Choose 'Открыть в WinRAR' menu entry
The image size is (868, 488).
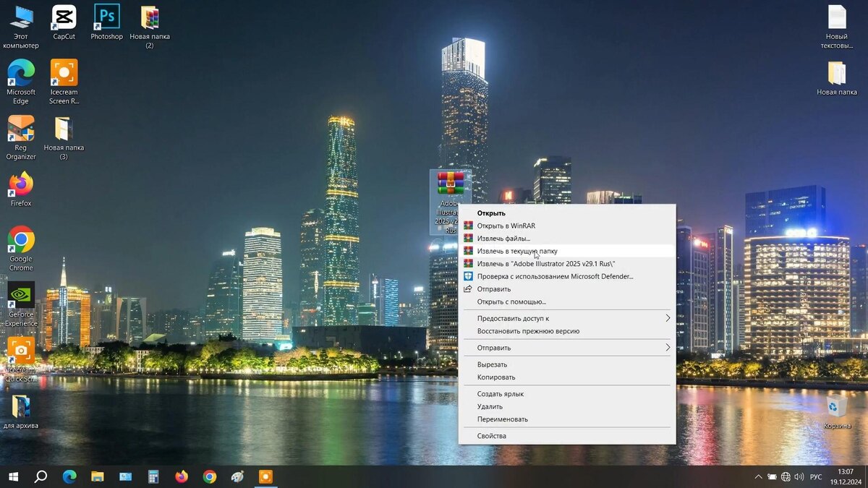click(x=567, y=226)
